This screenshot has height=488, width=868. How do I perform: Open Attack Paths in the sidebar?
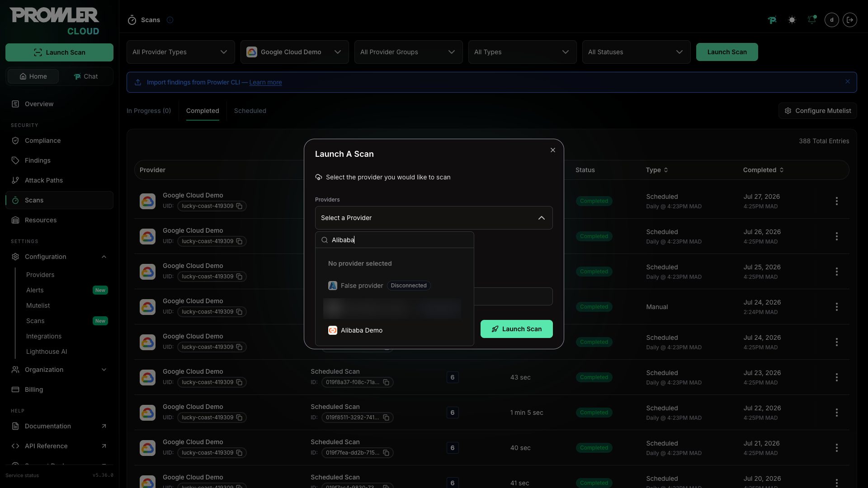59,180
